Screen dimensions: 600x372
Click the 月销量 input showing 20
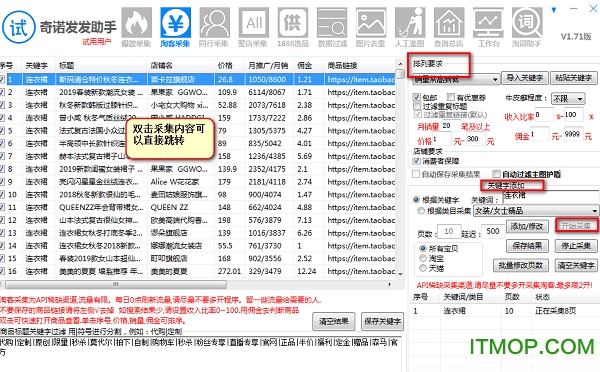click(451, 126)
